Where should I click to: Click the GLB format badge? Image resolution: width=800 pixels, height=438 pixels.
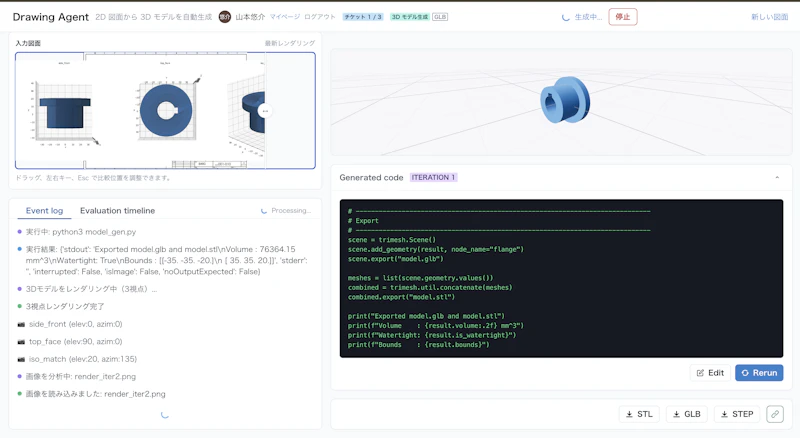point(440,17)
